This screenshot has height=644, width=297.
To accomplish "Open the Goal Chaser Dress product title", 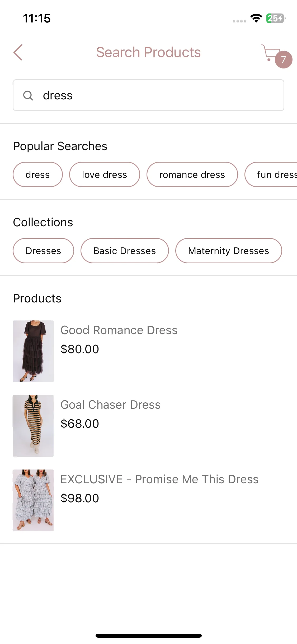I will click(111, 405).
